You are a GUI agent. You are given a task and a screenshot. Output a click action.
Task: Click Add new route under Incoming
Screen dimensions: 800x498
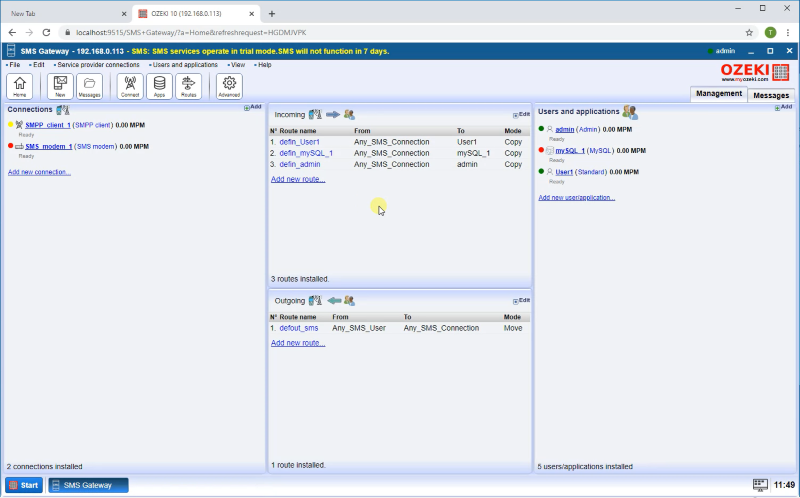(298, 179)
